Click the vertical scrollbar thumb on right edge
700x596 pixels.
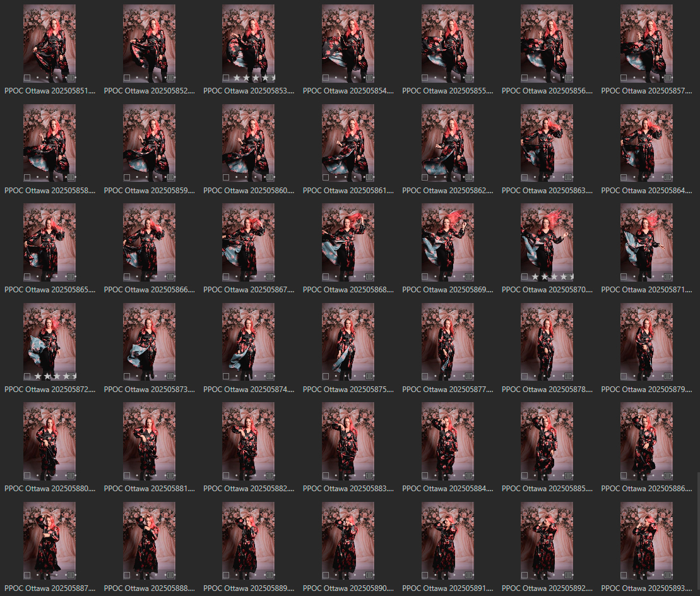point(697,533)
